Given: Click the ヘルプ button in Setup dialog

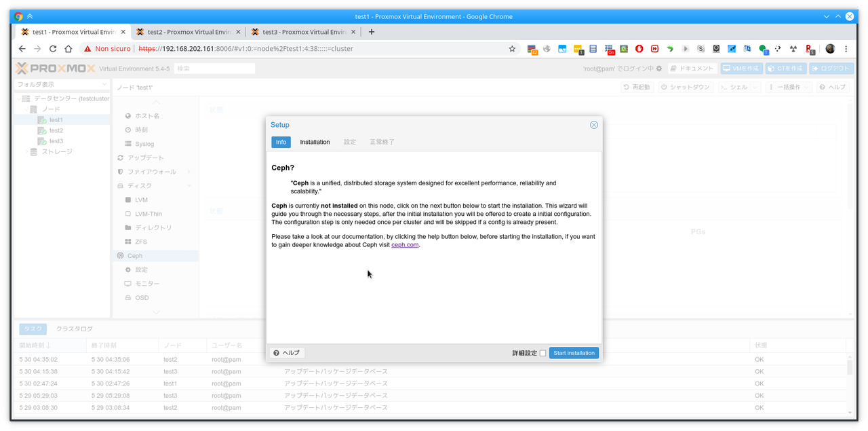Looking at the screenshot, I should [287, 353].
